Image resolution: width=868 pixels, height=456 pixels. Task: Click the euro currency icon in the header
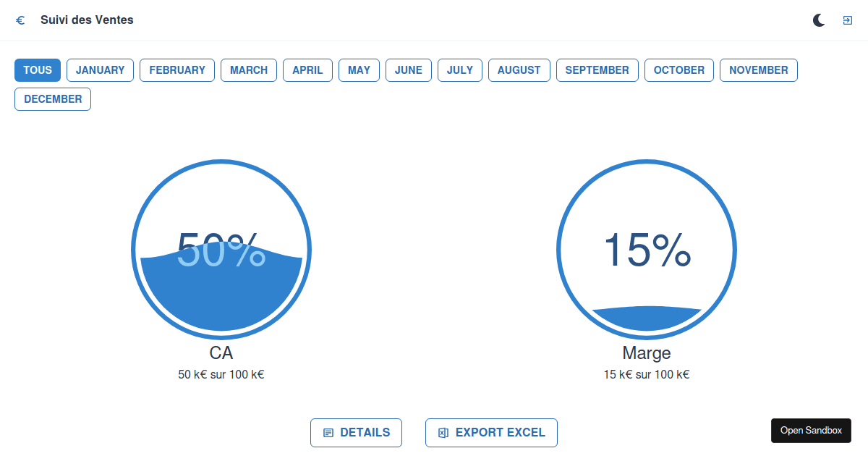click(x=20, y=20)
